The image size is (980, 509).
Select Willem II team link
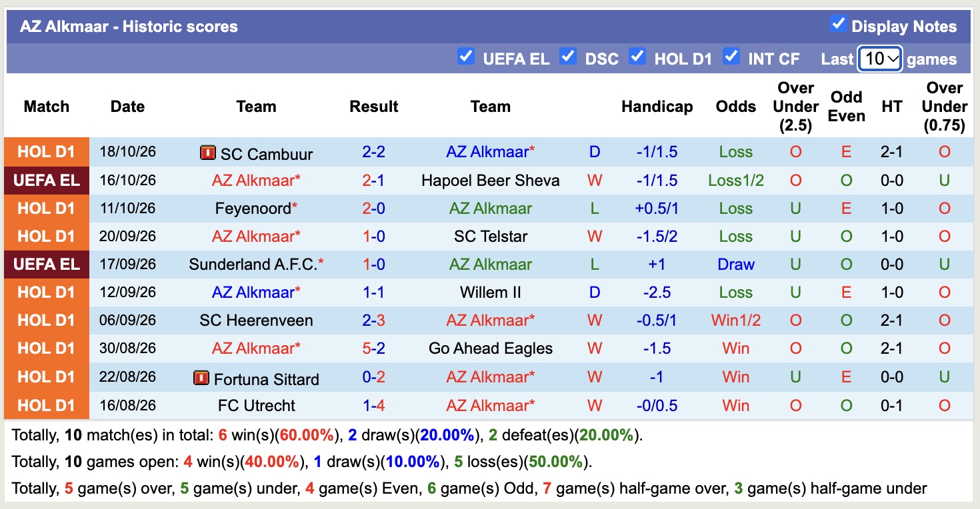pyautogui.click(x=491, y=292)
